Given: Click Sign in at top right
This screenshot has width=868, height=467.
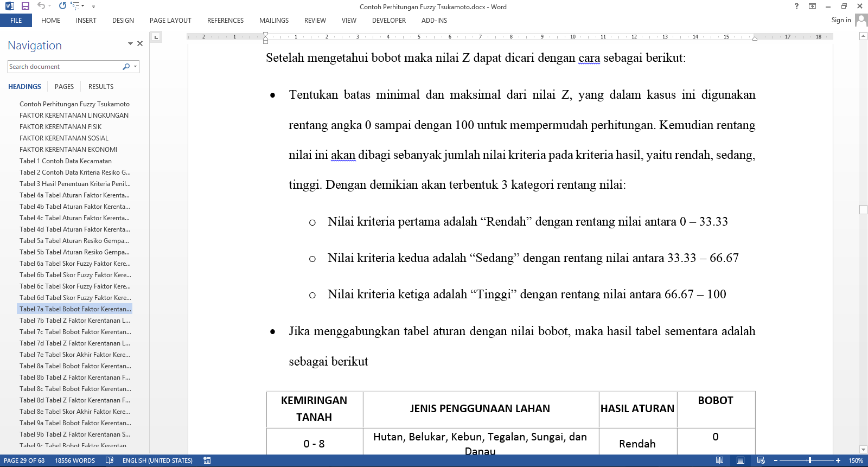Looking at the screenshot, I should [841, 20].
